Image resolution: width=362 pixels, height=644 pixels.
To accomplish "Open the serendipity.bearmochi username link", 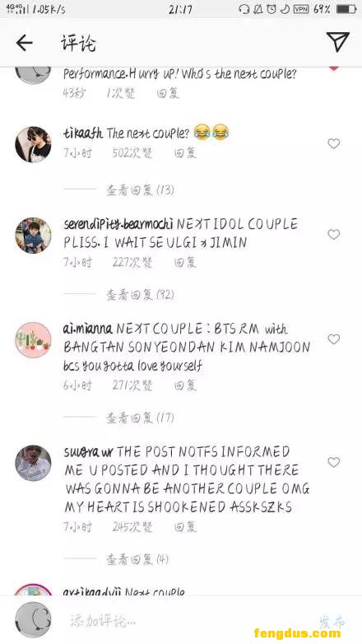I will point(118,224).
